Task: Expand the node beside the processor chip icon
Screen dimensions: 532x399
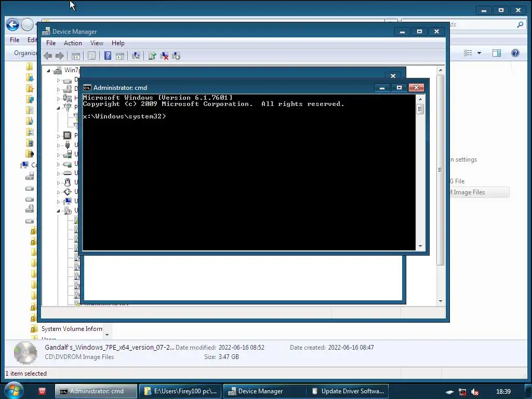Action: tap(58, 136)
